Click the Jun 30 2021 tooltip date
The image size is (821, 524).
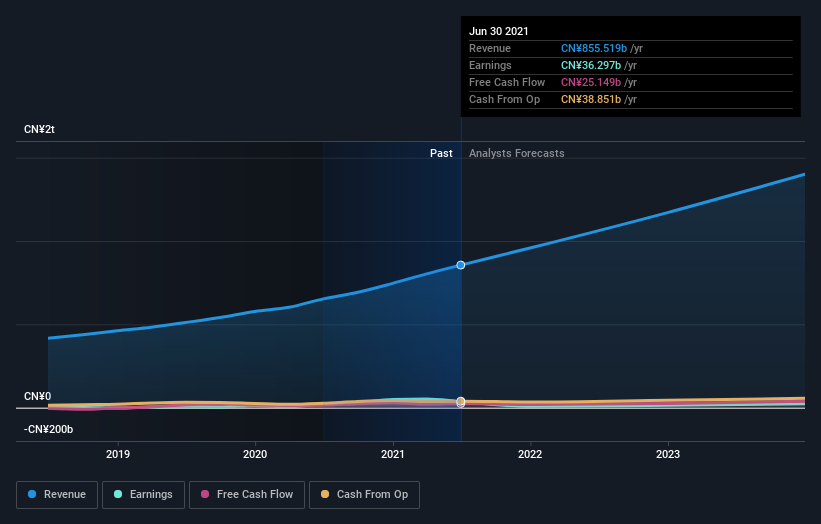click(x=498, y=31)
